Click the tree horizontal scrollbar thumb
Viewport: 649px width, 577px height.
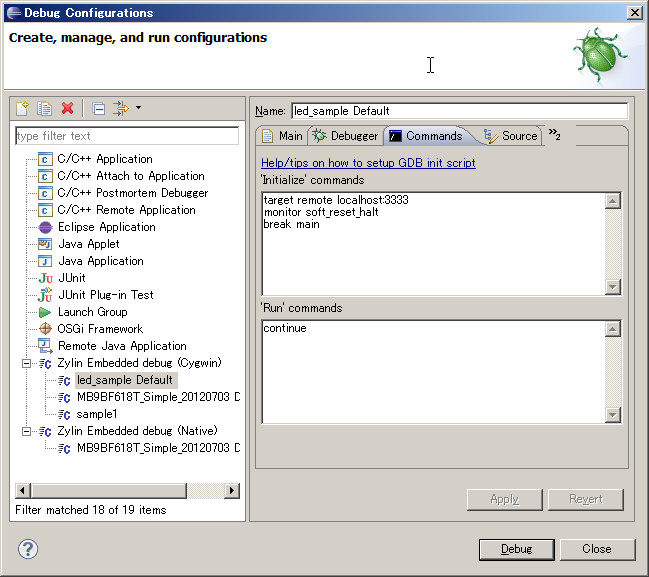coord(109,491)
